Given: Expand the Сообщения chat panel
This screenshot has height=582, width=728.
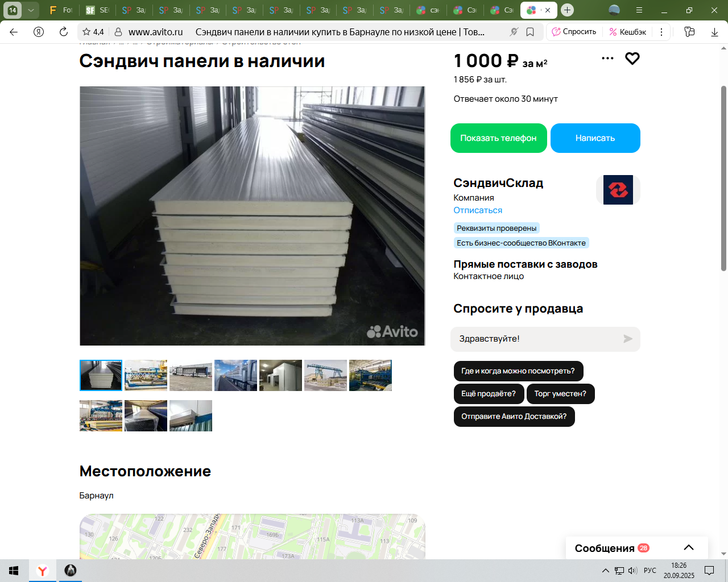Looking at the screenshot, I should coord(689,548).
